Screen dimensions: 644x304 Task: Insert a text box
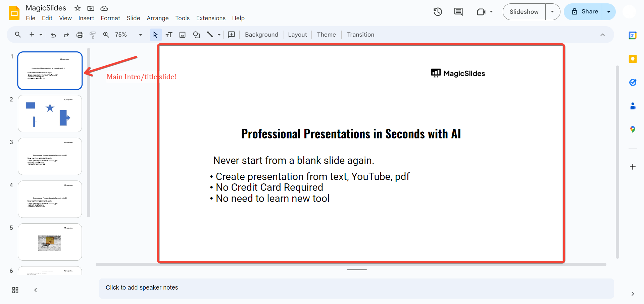[x=169, y=35]
